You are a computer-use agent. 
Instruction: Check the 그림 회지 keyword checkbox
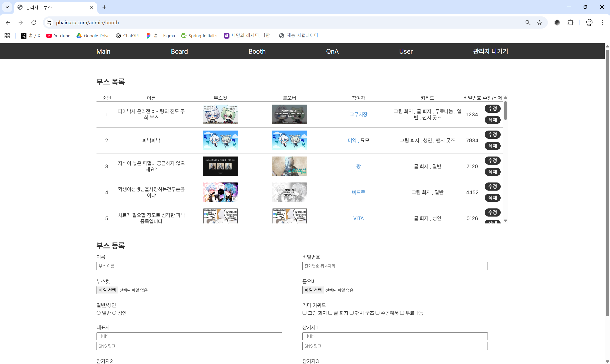click(304, 313)
